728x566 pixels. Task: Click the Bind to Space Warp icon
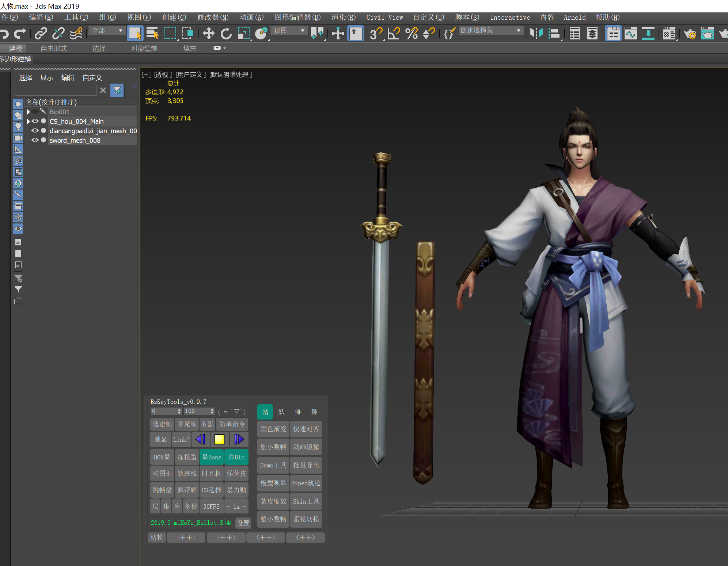click(76, 34)
